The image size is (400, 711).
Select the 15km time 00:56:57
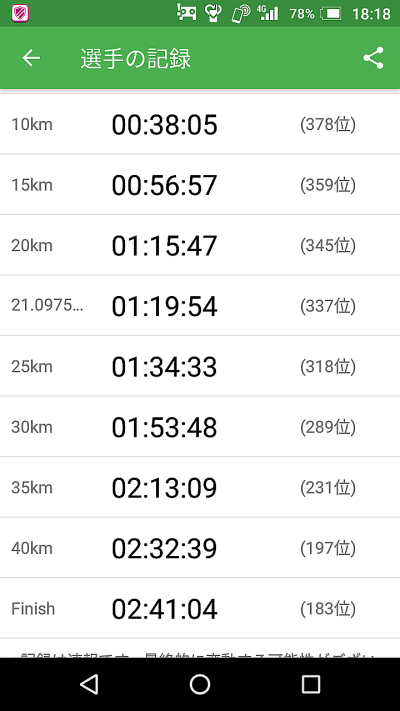click(x=165, y=185)
